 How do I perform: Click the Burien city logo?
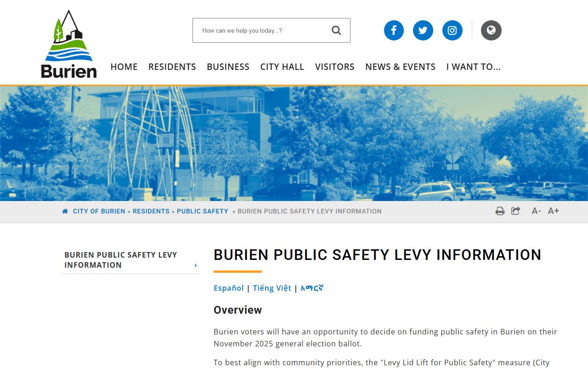tap(69, 44)
